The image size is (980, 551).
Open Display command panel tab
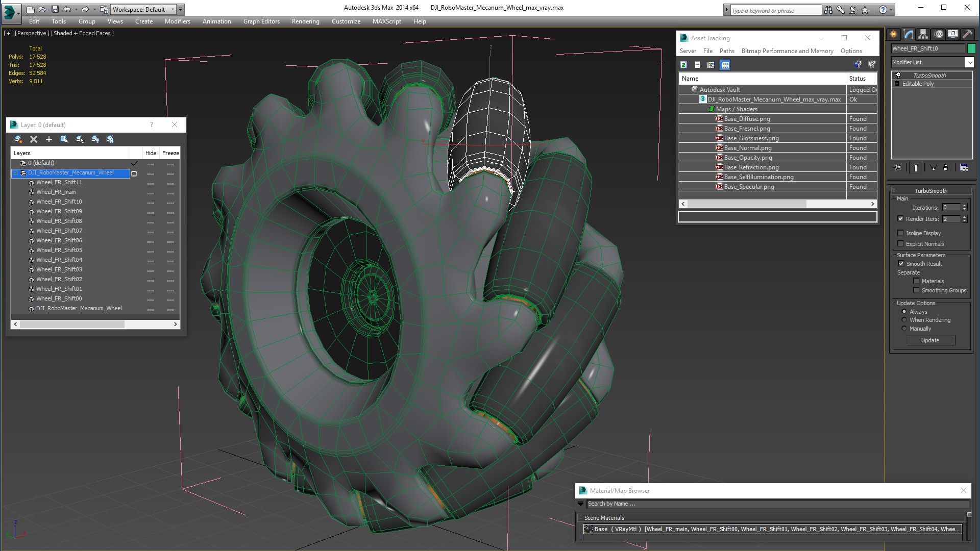pyautogui.click(x=952, y=34)
